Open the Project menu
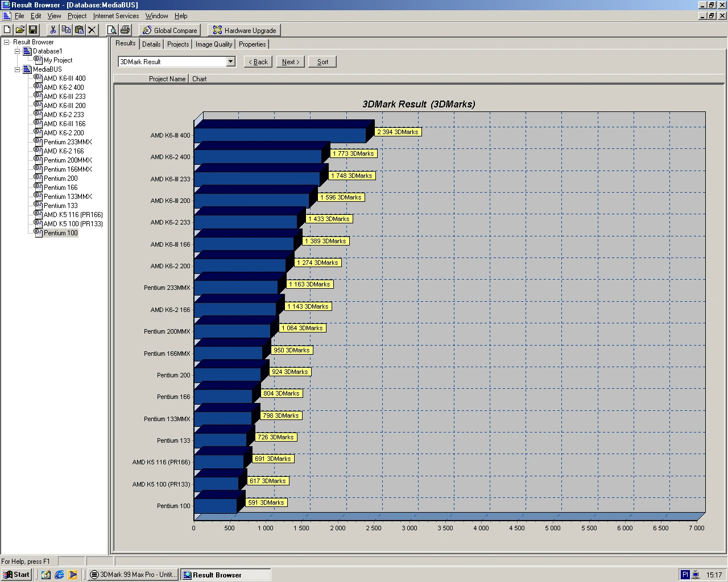 (x=77, y=16)
